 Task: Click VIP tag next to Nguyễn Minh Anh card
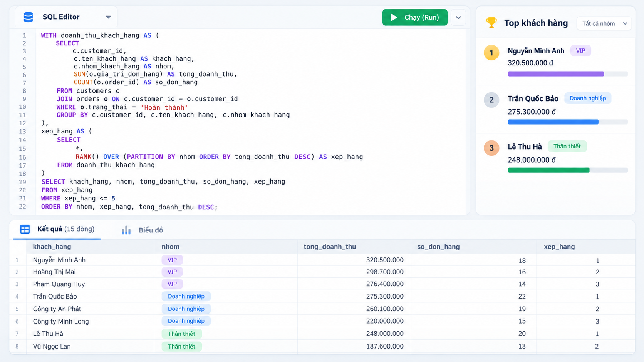tap(580, 51)
